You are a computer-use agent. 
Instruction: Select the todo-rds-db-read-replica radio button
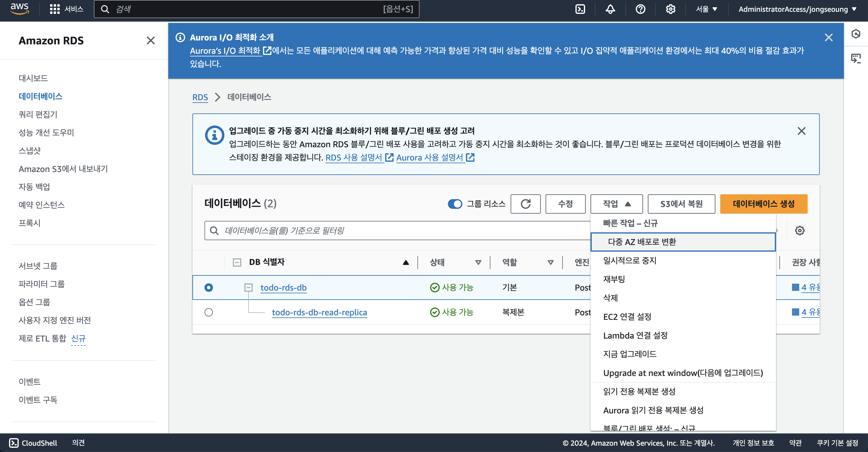click(209, 313)
